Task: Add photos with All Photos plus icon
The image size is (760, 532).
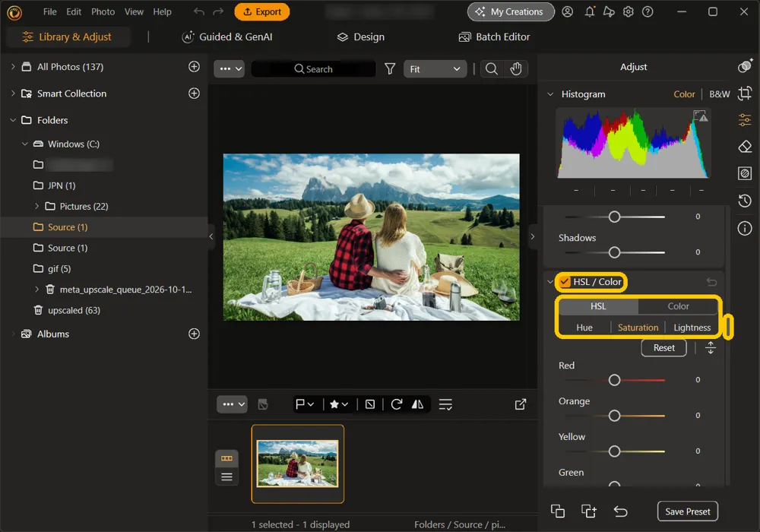Action: (194, 67)
